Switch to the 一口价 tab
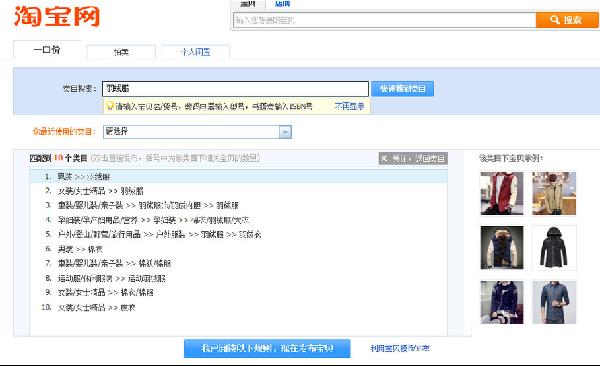This screenshot has height=366, width=600. click(47, 50)
